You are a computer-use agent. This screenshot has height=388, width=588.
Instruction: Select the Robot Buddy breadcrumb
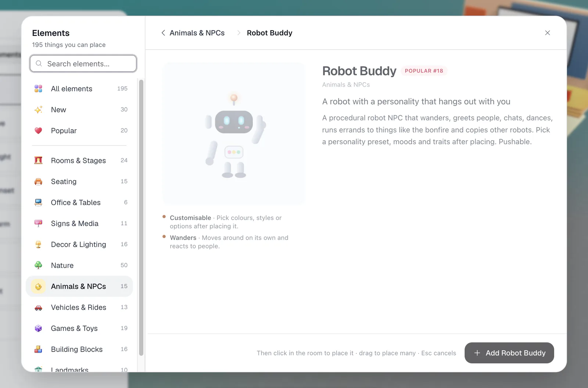click(269, 33)
